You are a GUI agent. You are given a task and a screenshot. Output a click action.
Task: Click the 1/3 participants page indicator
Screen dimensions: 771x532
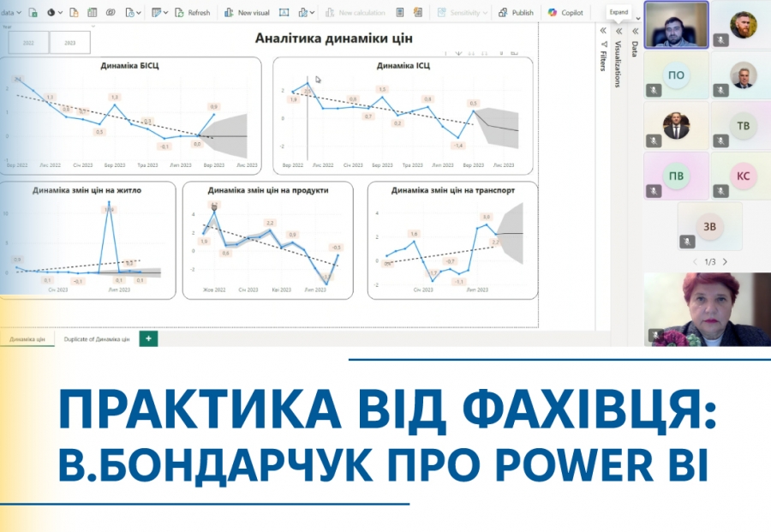(710, 262)
